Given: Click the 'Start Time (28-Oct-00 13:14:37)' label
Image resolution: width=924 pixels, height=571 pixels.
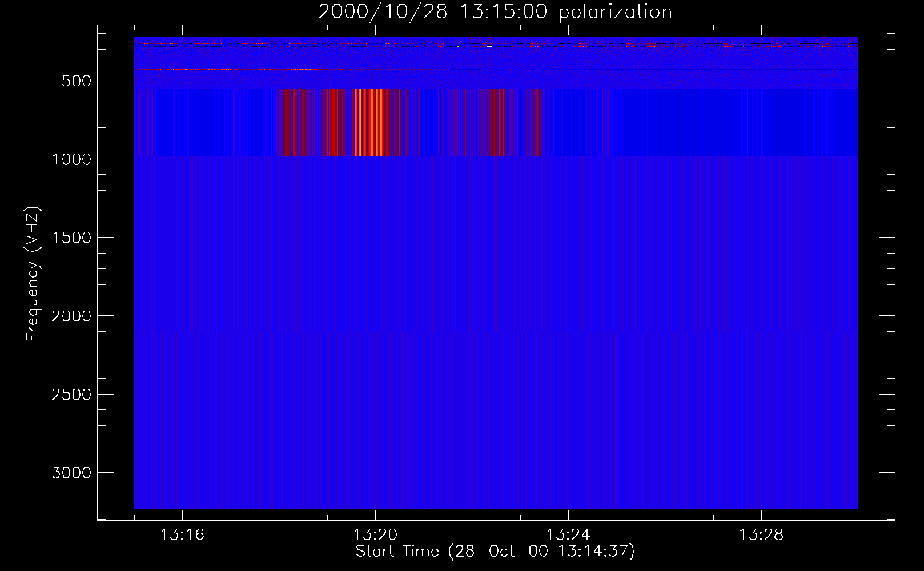Looking at the screenshot, I should pyautogui.click(x=495, y=552).
